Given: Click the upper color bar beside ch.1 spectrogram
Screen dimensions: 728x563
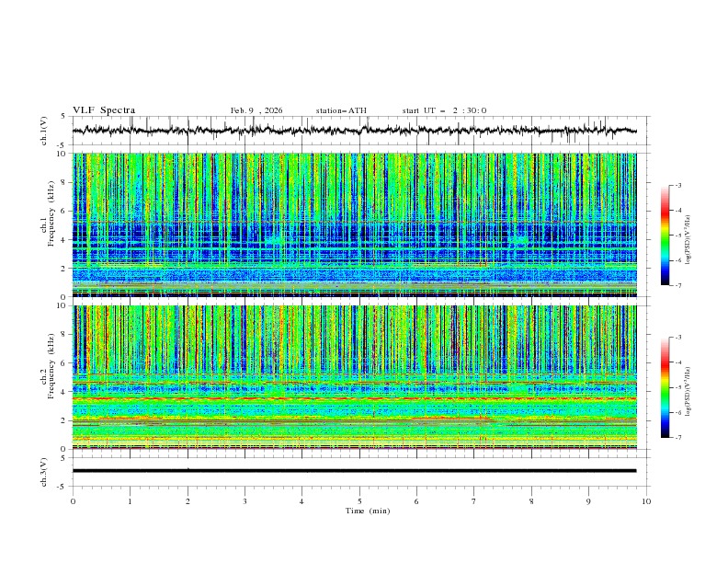Looking at the screenshot, I should (x=665, y=236).
